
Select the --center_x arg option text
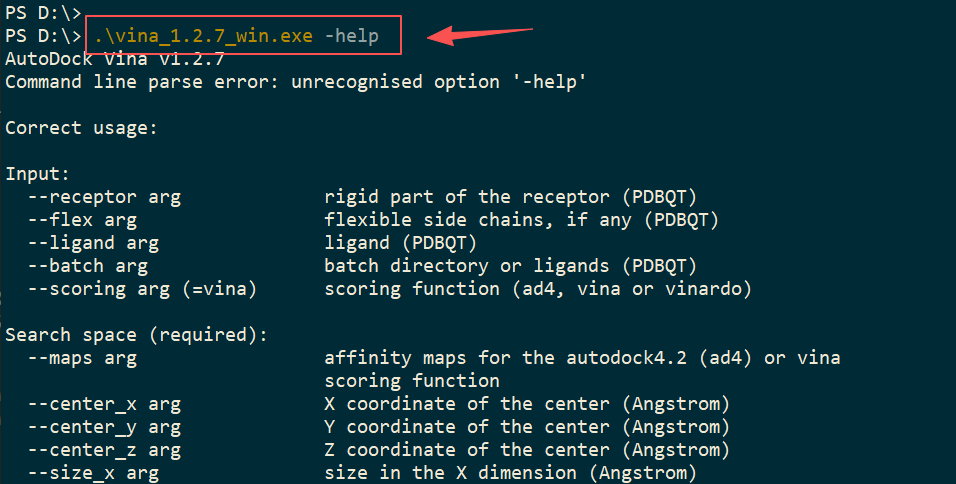(104, 404)
